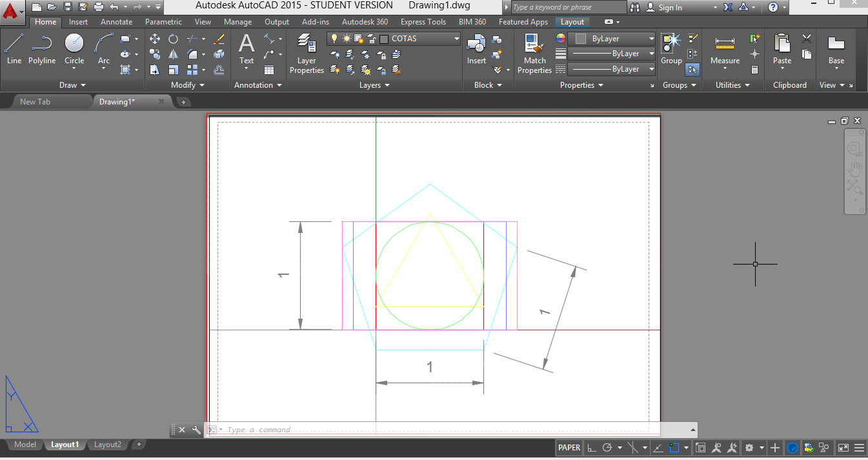The image size is (868, 460).
Task: Insert a Table from Annotation panel
Action: 269,70
